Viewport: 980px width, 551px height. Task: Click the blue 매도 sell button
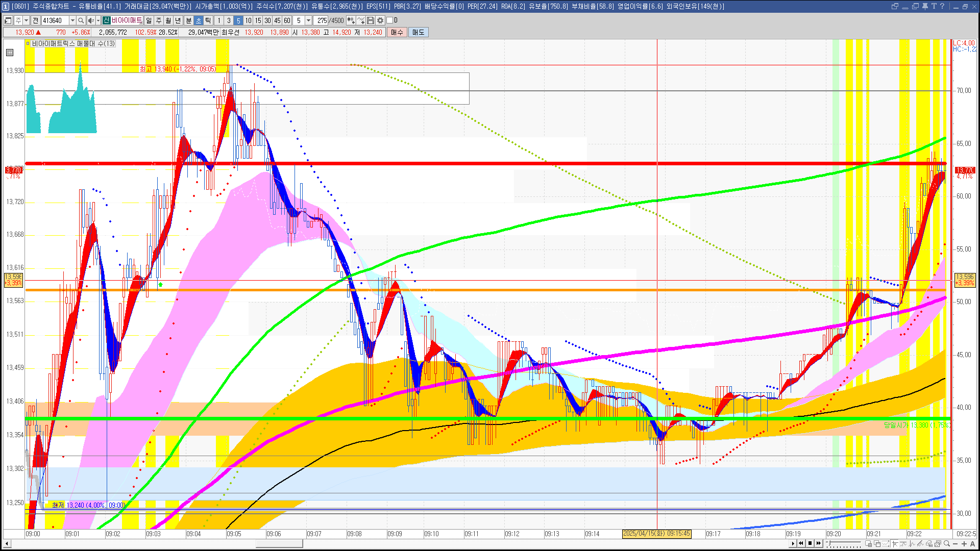click(418, 32)
